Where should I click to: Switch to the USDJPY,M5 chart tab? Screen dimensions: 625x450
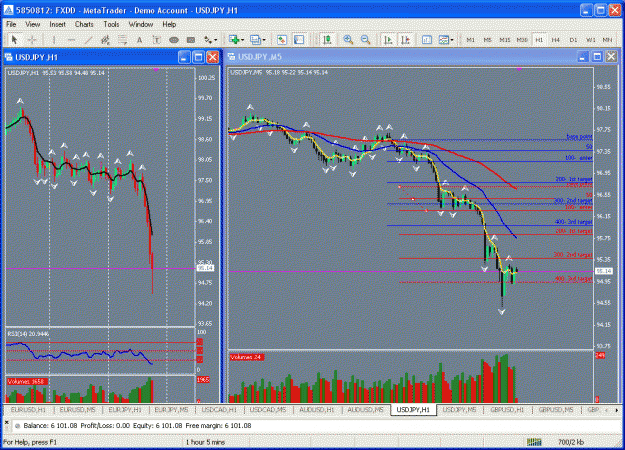[x=460, y=409]
